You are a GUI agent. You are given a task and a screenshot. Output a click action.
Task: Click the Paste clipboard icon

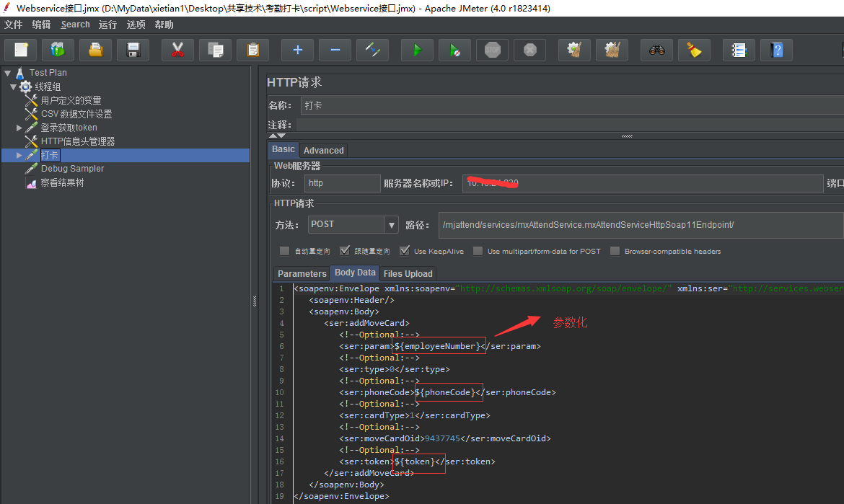[x=253, y=50]
